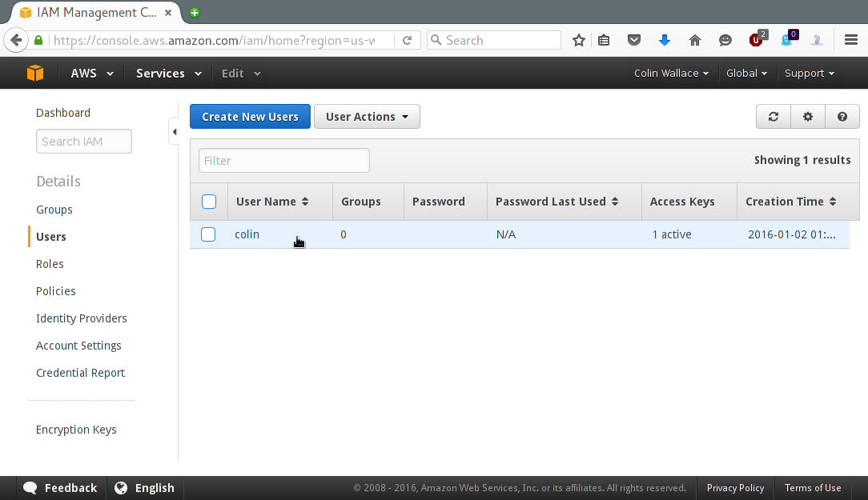Open the Feedback link in the footer
Image resolution: width=868 pixels, height=500 pixels.
70,488
